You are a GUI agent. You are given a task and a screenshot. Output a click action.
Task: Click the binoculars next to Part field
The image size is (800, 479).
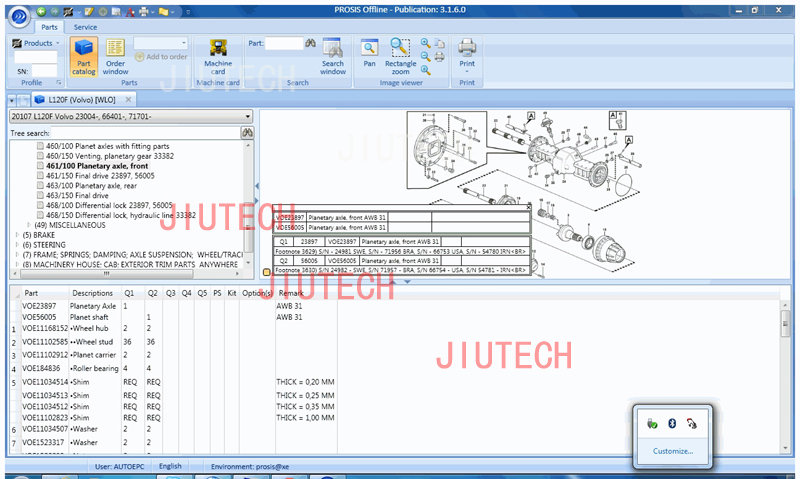310,43
